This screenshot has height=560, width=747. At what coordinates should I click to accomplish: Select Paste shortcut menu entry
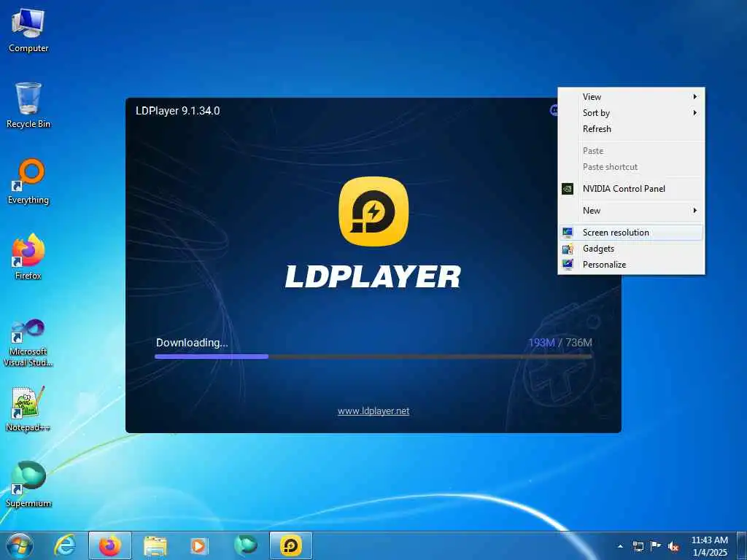pos(631,167)
